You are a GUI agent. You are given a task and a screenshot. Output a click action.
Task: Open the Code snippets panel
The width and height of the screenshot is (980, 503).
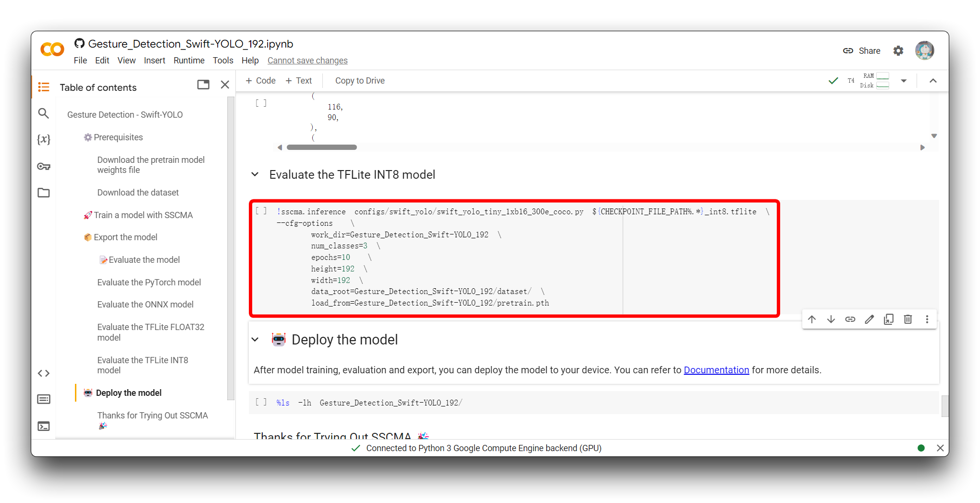(44, 373)
